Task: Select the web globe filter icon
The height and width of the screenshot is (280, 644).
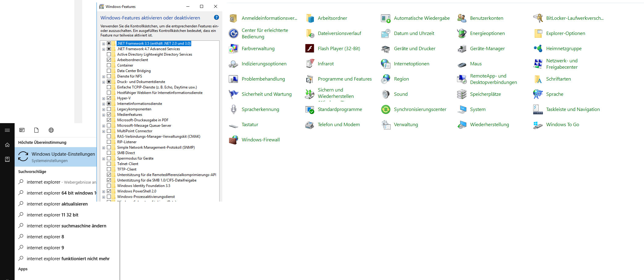Action: [x=51, y=130]
